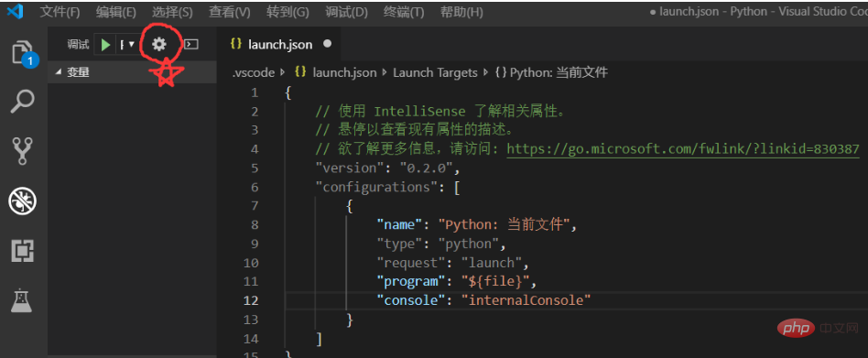
Task: Click the "internalConsole" value on line 12
Action: point(526,300)
